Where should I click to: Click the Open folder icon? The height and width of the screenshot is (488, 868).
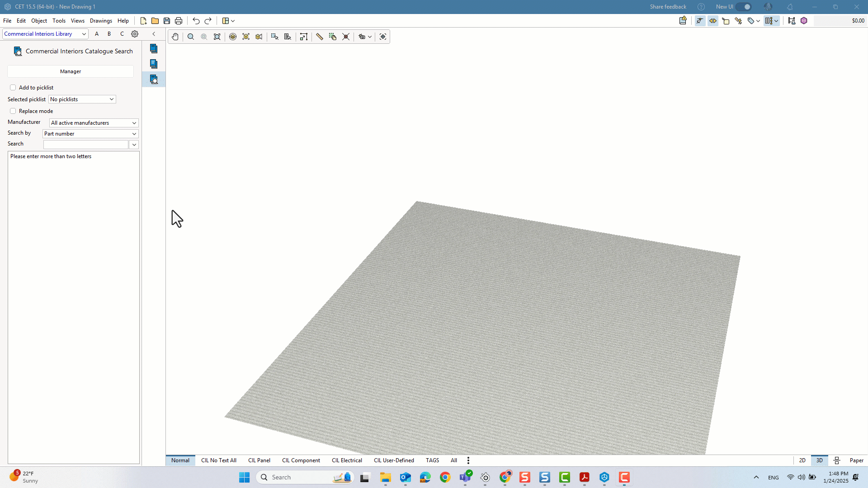(x=155, y=21)
